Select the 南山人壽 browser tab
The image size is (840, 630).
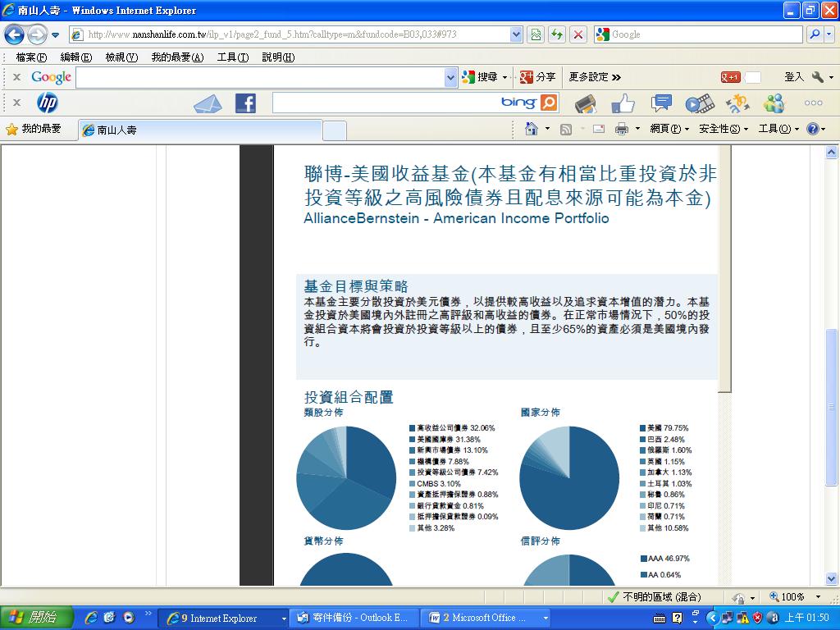tap(200, 130)
